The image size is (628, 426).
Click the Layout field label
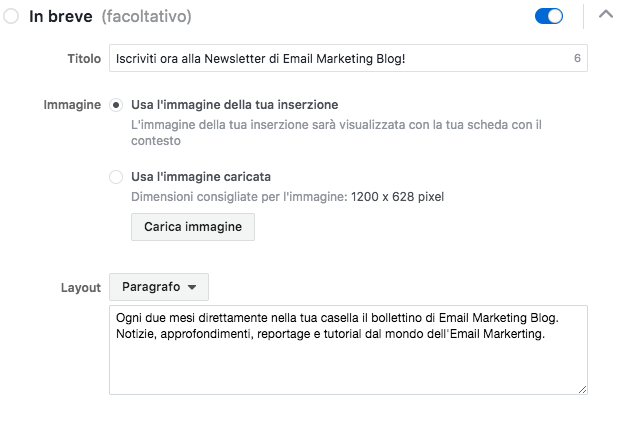pyautogui.click(x=81, y=288)
